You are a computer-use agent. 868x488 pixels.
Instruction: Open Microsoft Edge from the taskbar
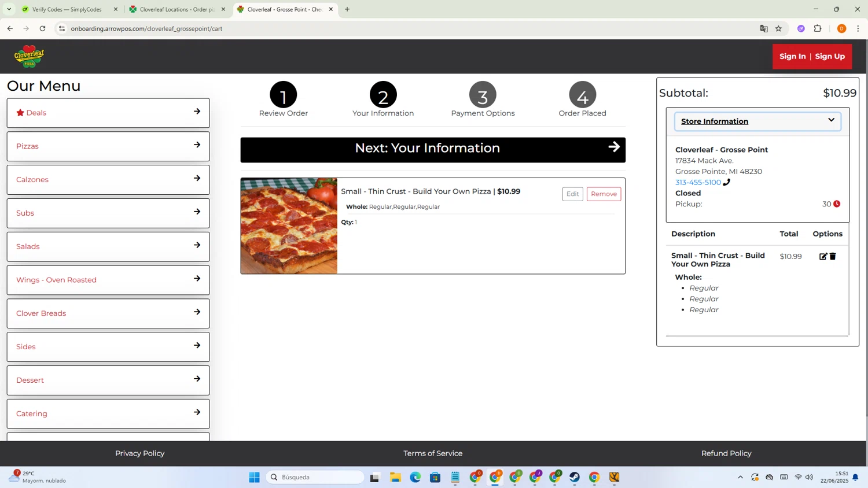click(x=415, y=477)
